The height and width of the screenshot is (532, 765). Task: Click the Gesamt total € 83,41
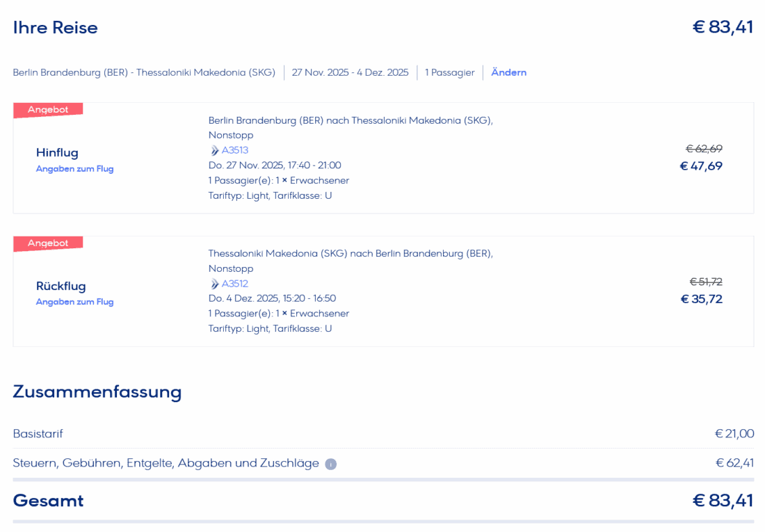(723, 501)
